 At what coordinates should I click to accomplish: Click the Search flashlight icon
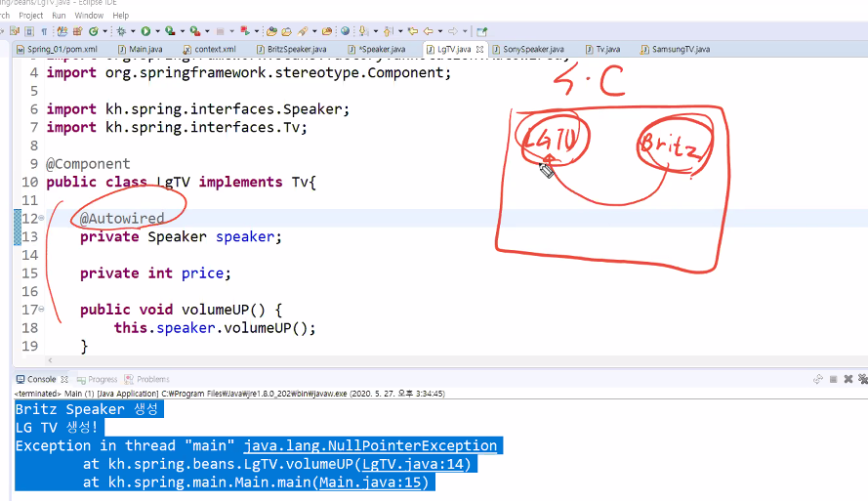[303, 31]
